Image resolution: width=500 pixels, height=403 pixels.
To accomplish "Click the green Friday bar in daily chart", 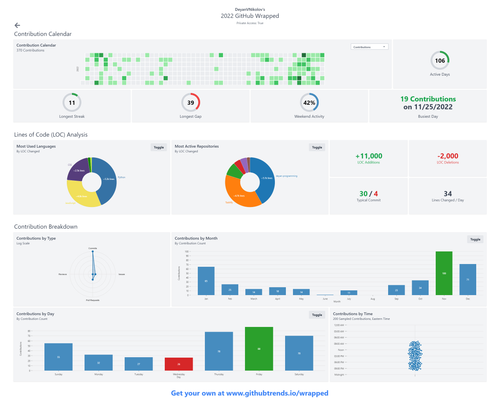I will (x=259, y=349).
